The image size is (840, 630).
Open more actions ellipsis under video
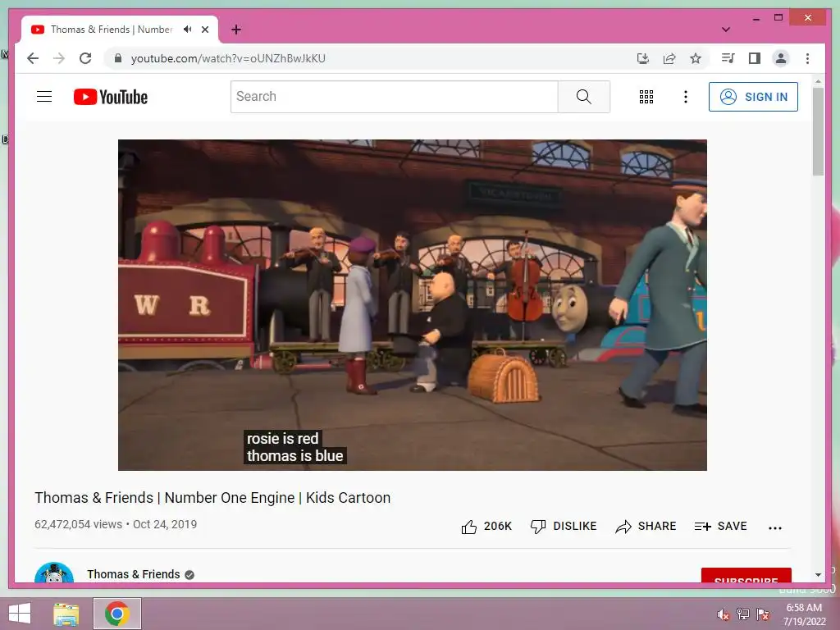coord(774,527)
